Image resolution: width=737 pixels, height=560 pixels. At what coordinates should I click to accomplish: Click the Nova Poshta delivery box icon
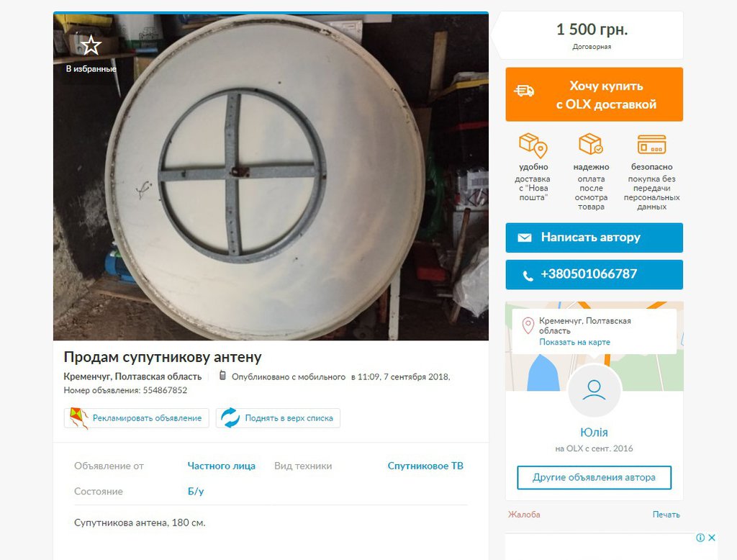pos(533,145)
